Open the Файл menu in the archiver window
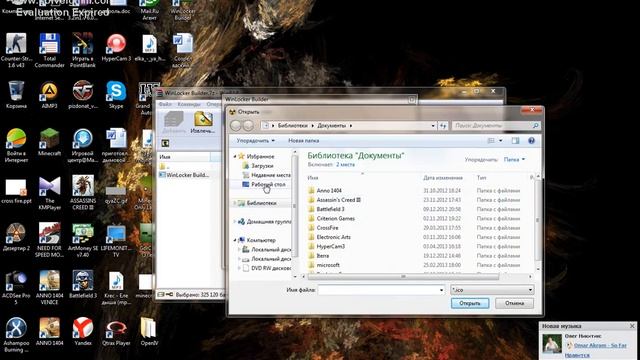The height and width of the screenshot is (360, 640). click(x=165, y=104)
